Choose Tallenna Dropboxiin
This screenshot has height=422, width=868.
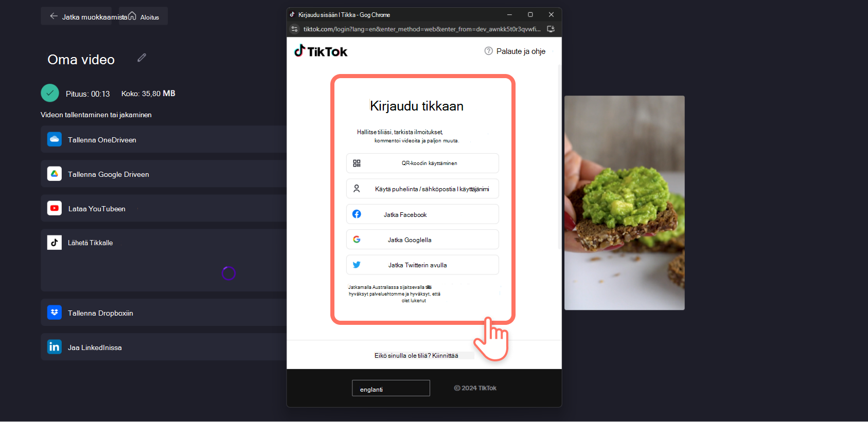coord(164,313)
